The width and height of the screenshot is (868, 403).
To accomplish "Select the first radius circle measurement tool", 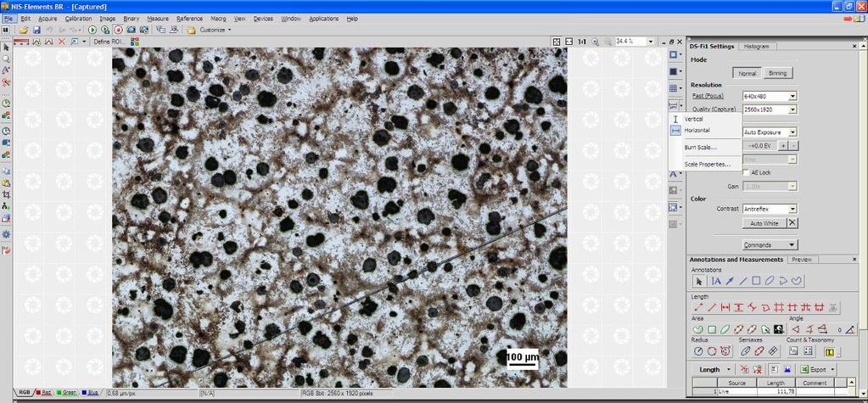I will coord(698,351).
